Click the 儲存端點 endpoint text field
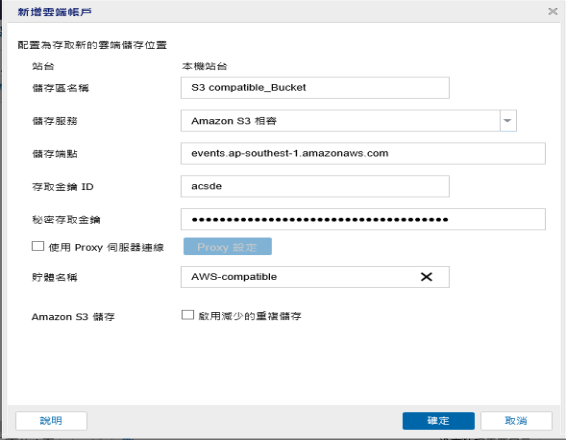This screenshot has height=440, width=566. pyautogui.click(x=363, y=153)
